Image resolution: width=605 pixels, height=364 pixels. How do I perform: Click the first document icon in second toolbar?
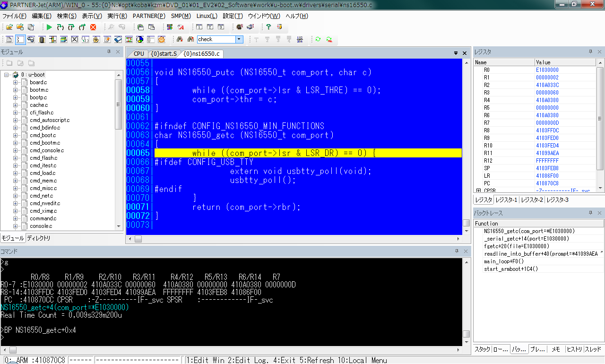pos(9,40)
